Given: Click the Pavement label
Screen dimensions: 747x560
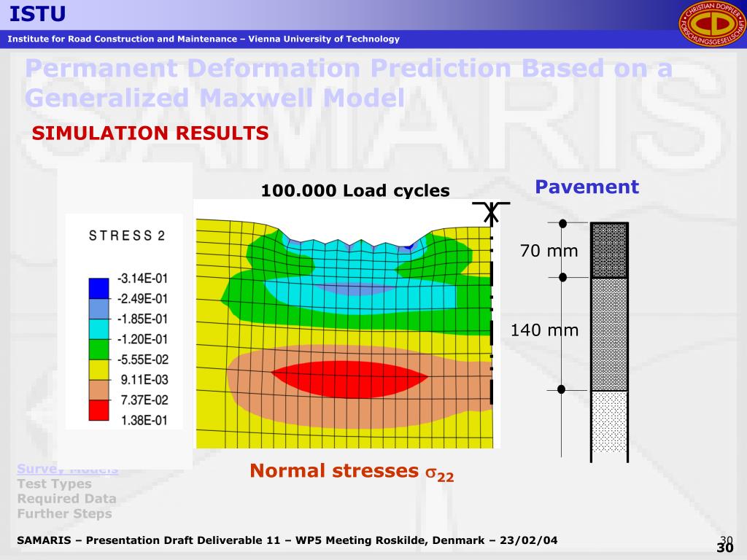Looking at the screenshot, I should point(587,187).
